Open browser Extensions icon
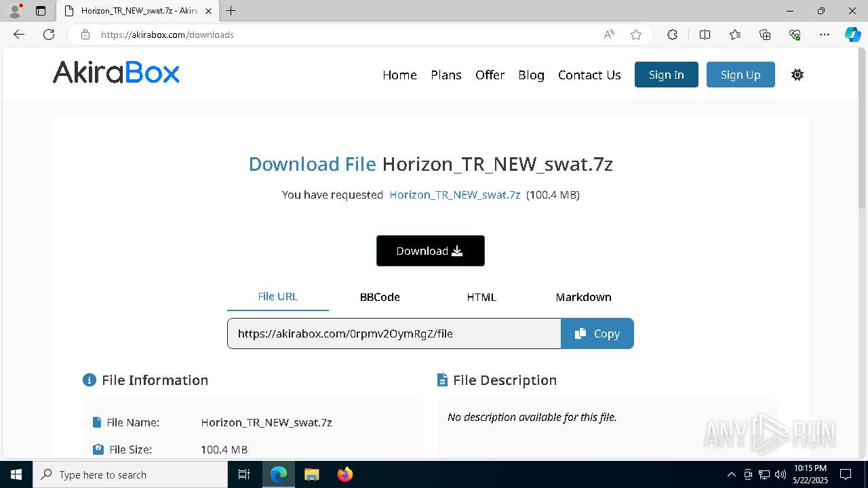This screenshot has height=488, width=868. (x=672, y=35)
